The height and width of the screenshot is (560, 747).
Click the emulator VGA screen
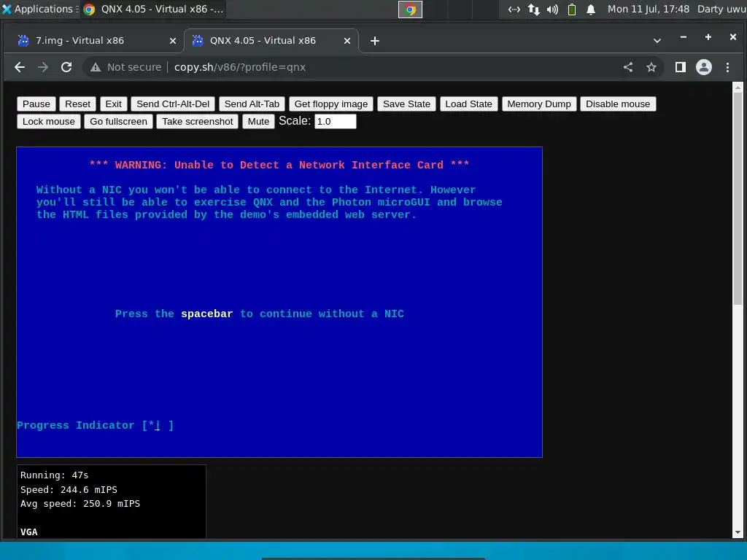279,302
